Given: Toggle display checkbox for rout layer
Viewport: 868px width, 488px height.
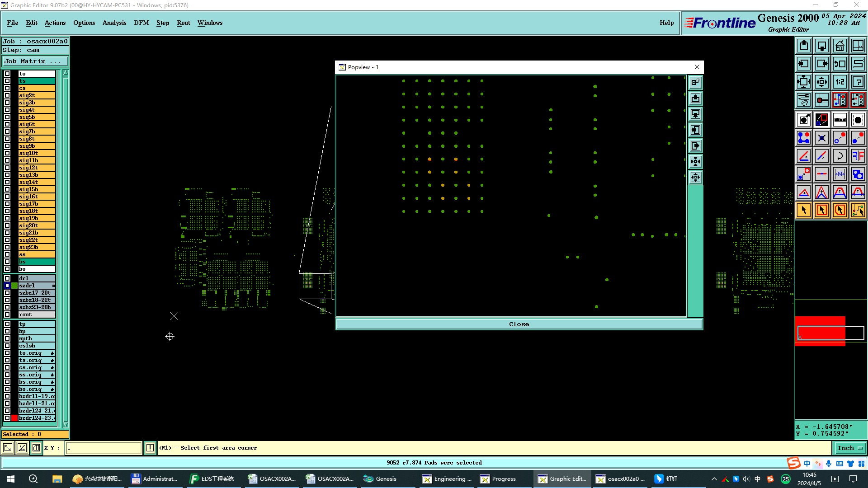Looking at the screenshot, I should coord(7,314).
